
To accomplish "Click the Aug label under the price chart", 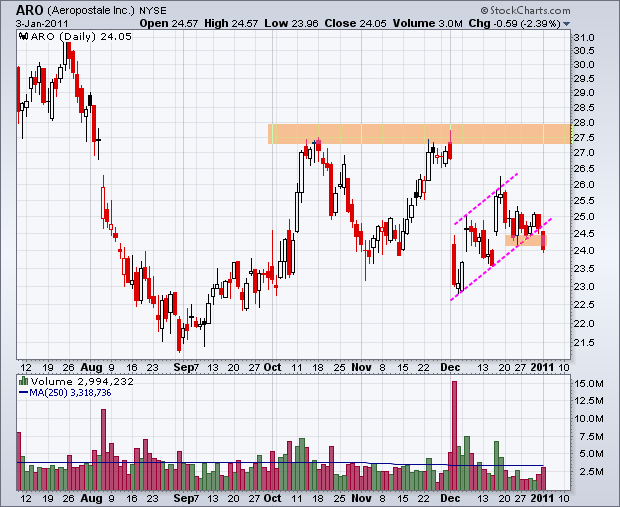I will (91, 367).
